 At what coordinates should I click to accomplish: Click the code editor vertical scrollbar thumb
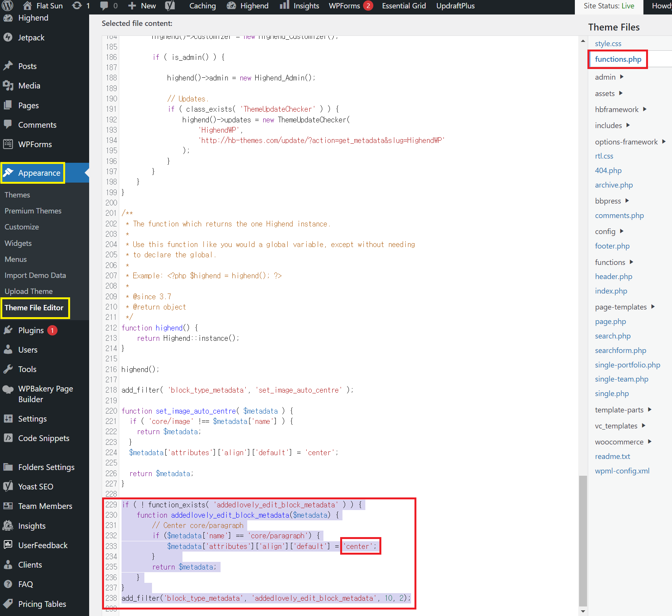pyautogui.click(x=583, y=541)
